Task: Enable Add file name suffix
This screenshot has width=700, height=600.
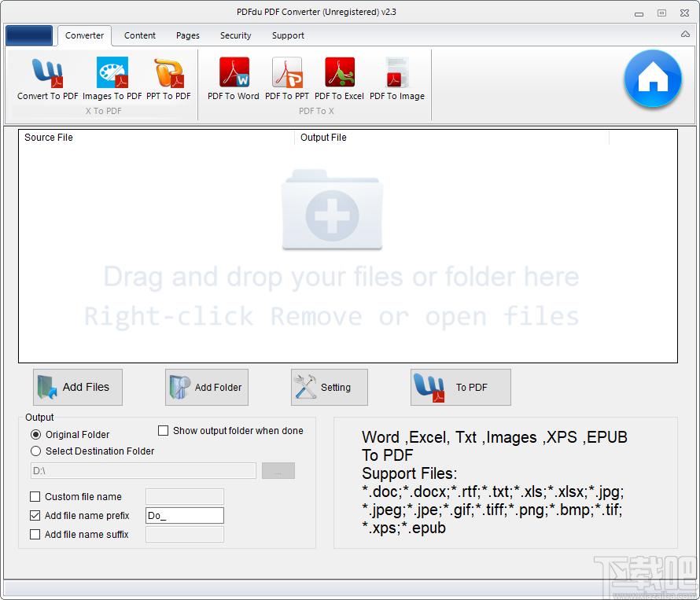Action: (35, 535)
